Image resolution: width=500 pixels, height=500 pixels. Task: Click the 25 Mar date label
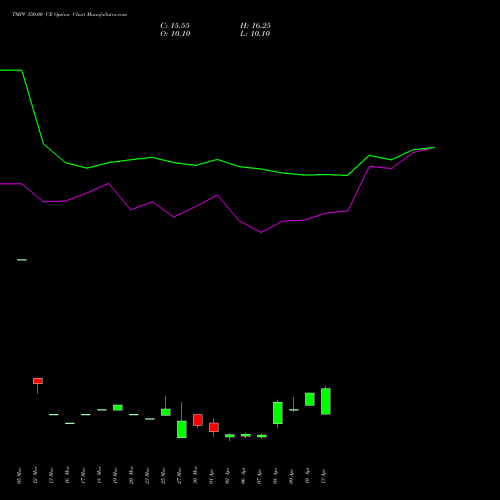[163, 476]
